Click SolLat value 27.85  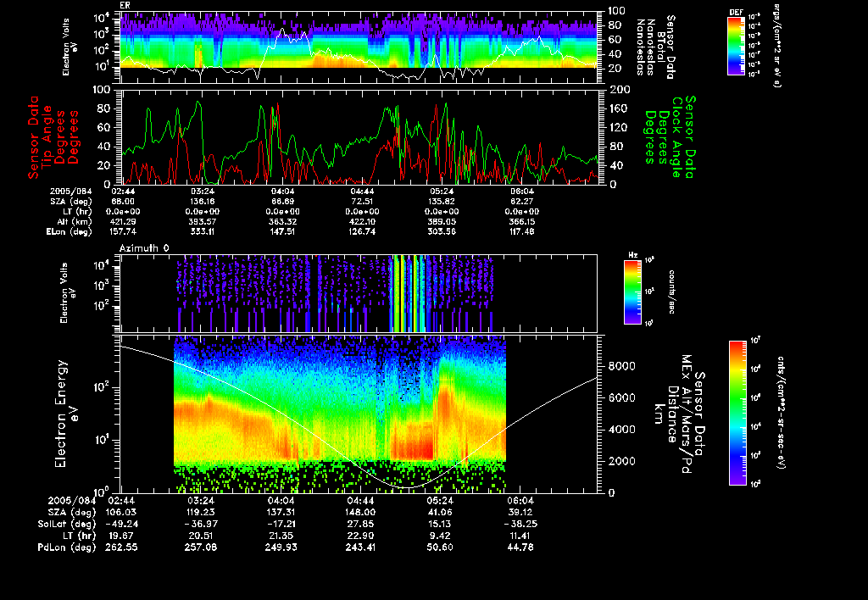[x=360, y=525]
